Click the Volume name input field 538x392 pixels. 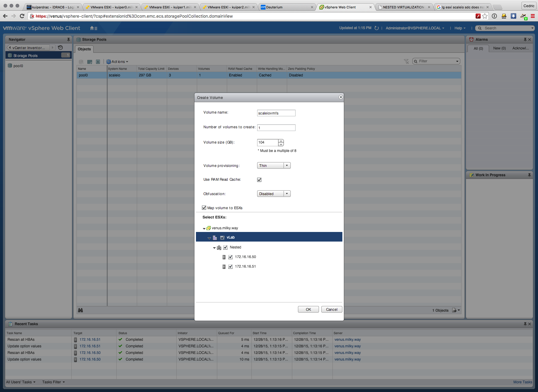coord(276,113)
